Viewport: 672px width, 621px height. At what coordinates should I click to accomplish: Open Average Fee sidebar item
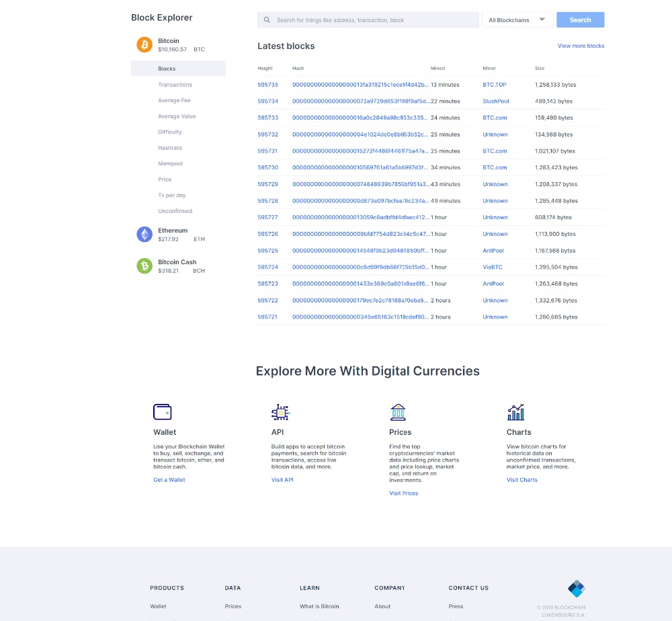click(x=174, y=100)
